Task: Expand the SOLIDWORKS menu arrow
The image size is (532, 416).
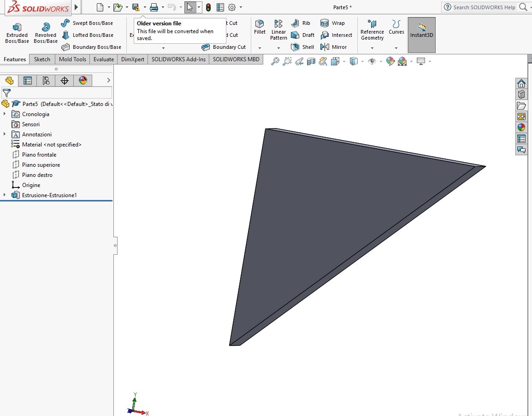Action: (77, 7)
